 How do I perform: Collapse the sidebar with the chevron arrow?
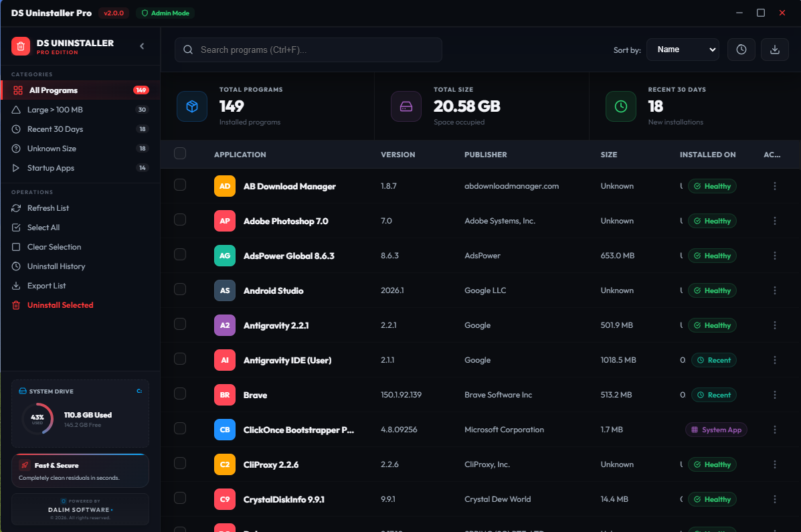coord(142,46)
